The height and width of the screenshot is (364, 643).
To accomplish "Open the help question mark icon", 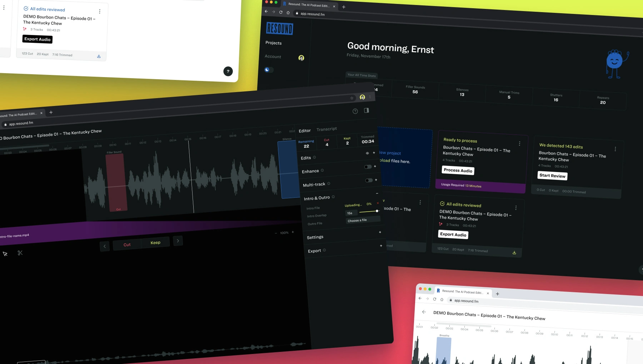I will [355, 111].
